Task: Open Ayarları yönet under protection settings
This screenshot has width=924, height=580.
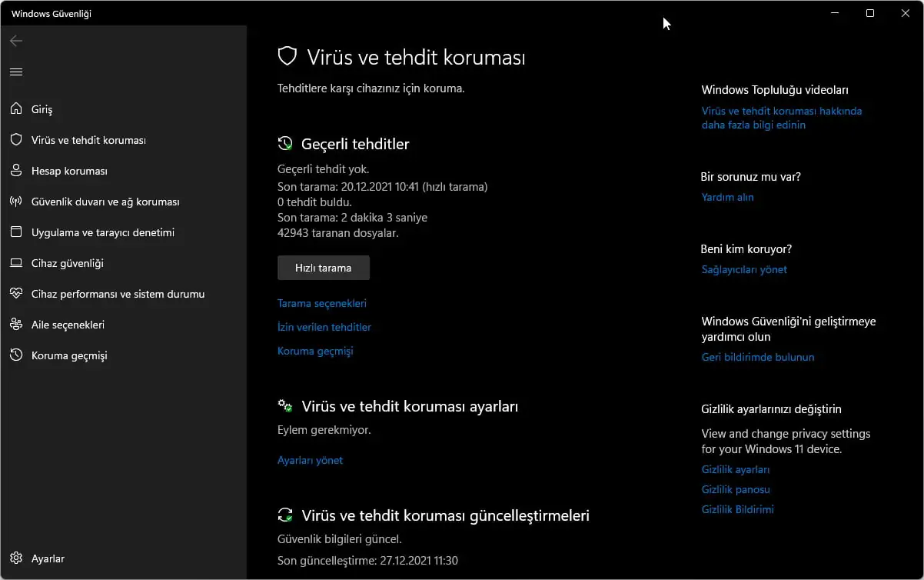Action: tap(310, 460)
